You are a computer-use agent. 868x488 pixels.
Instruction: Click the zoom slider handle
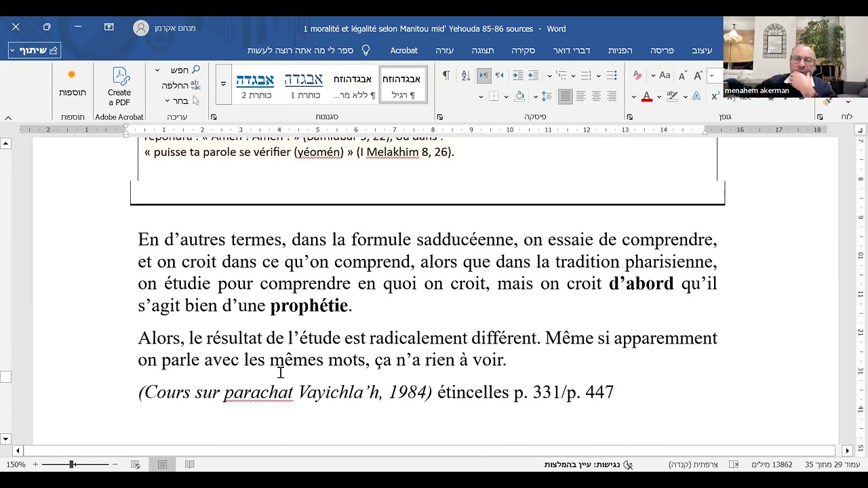72,464
